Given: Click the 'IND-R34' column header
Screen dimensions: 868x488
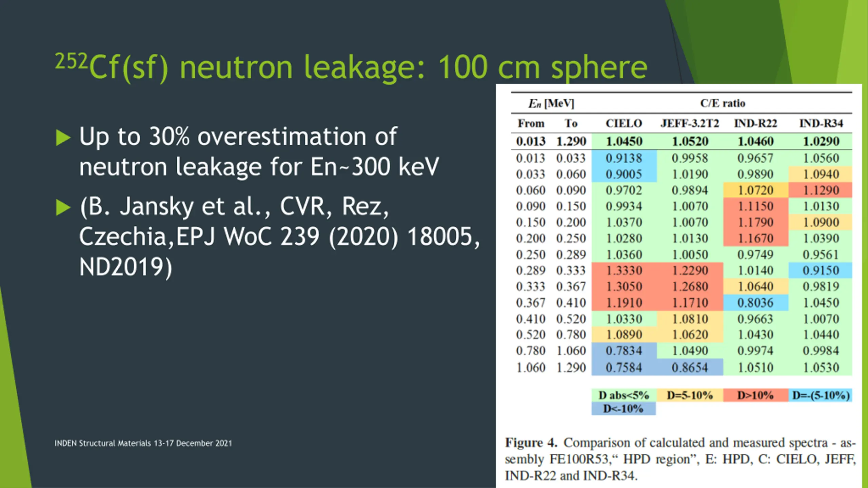Looking at the screenshot, I should 821,123.
